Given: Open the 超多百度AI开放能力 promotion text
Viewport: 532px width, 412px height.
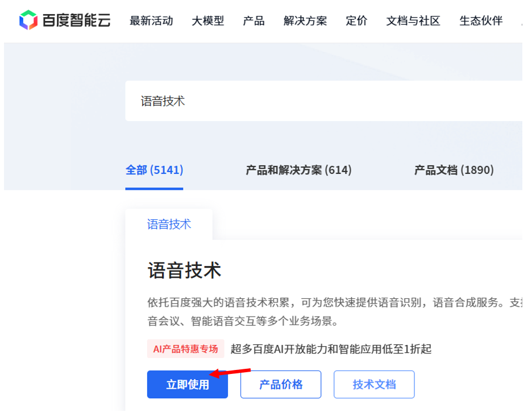Looking at the screenshot, I should pos(331,348).
